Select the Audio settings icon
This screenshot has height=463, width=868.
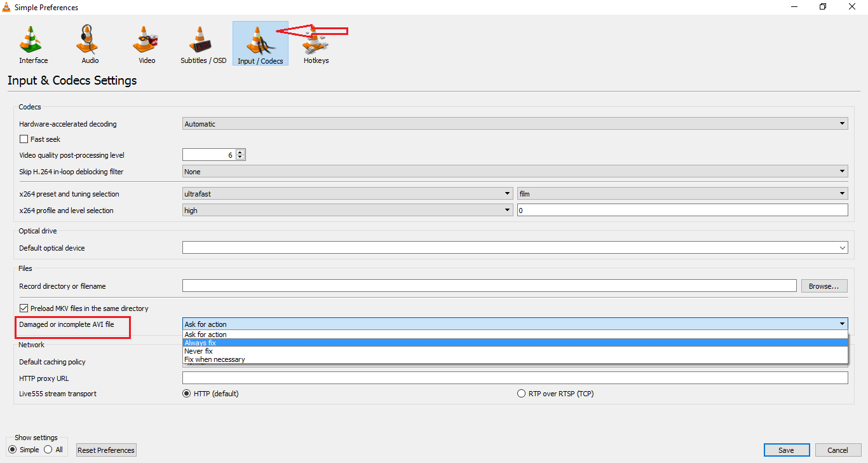point(89,43)
